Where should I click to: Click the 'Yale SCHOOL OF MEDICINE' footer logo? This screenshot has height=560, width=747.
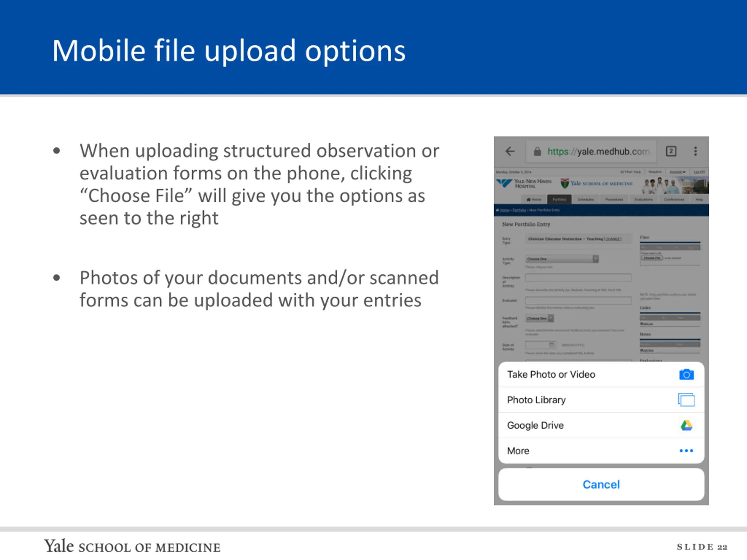[132, 546]
